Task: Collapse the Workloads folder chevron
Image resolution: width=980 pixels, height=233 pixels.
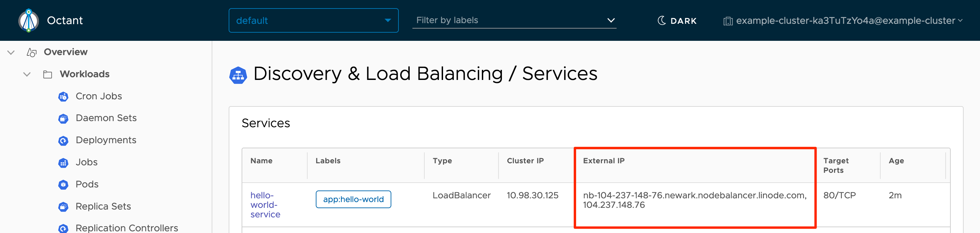Action: coord(27,74)
